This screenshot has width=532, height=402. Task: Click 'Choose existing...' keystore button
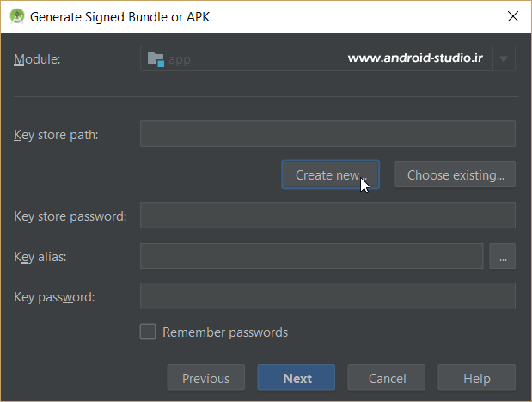pyautogui.click(x=455, y=174)
